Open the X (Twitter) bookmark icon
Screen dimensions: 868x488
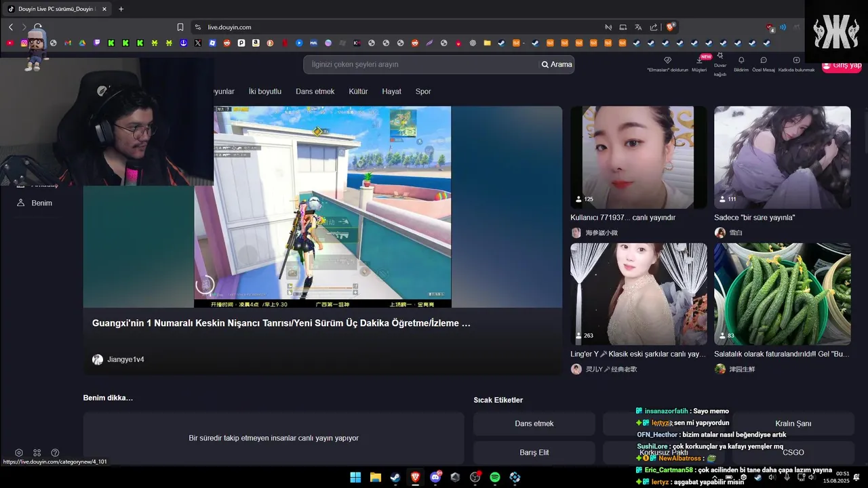click(198, 43)
